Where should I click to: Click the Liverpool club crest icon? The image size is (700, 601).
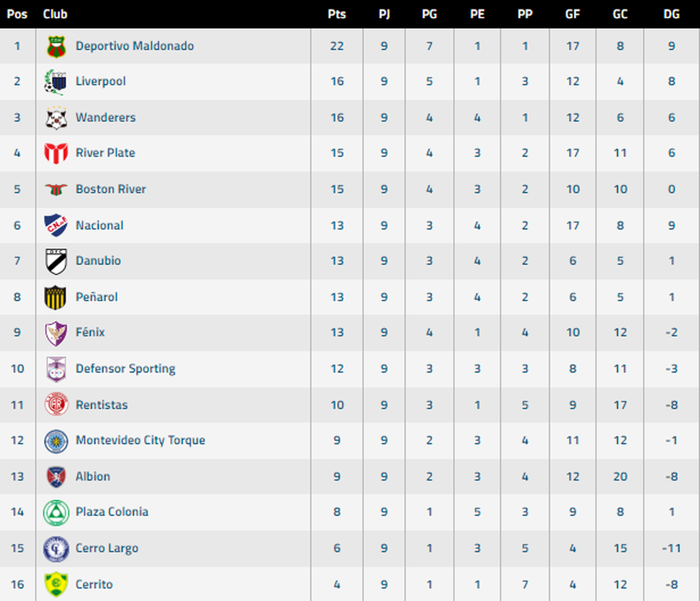57,82
